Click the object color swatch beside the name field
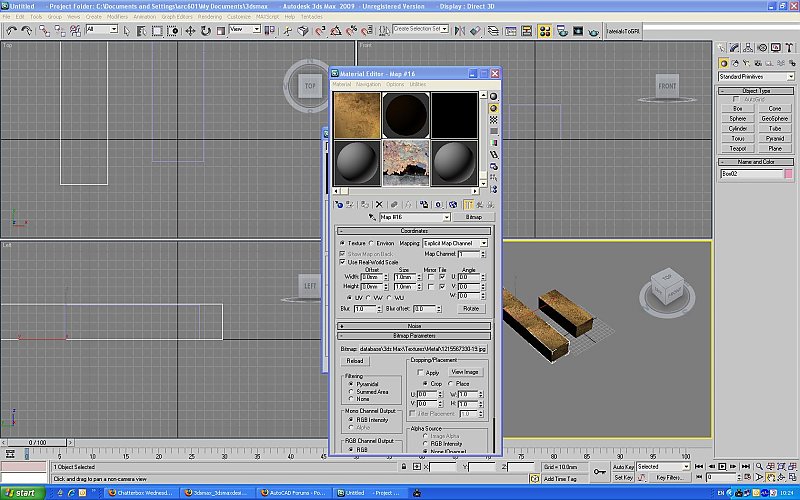The width and height of the screenshot is (800, 500). 789,174
